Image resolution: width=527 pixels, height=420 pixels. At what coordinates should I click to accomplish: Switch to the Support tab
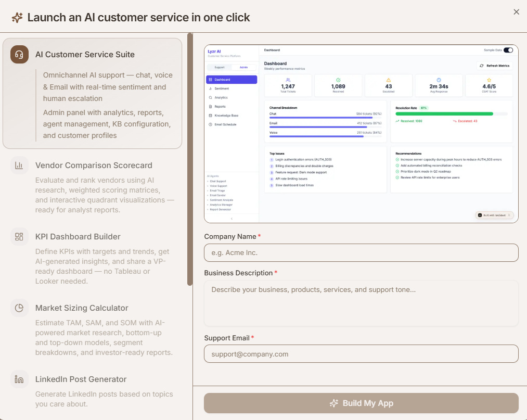pyautogui.click(x=220, y=67)
